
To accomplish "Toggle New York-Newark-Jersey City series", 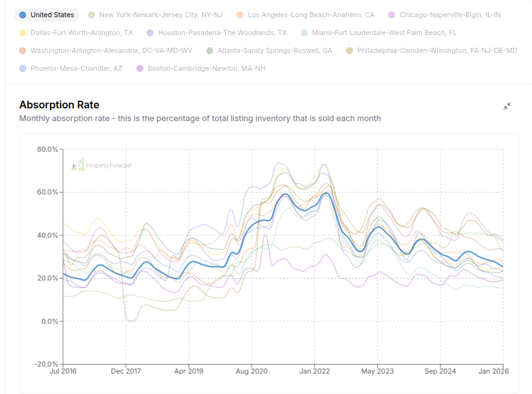I will pos(155,15).
